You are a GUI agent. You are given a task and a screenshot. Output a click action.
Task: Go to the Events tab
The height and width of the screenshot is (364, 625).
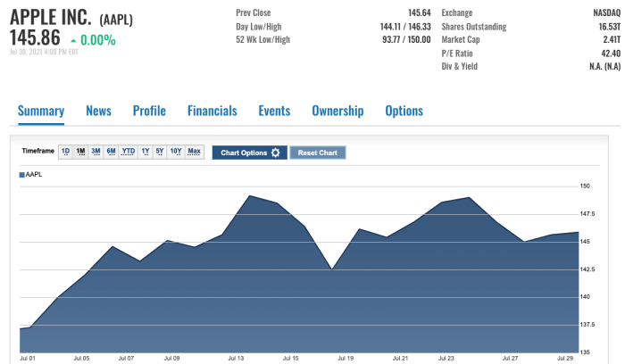tap(274, 111)
